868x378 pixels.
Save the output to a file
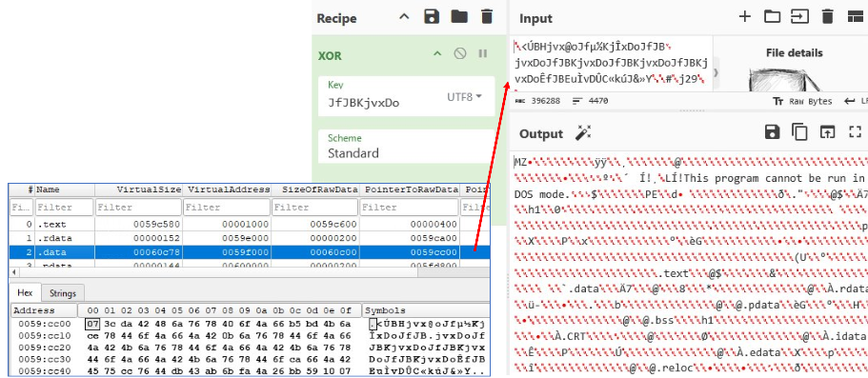pyautogui.click(x=772, y=132)
